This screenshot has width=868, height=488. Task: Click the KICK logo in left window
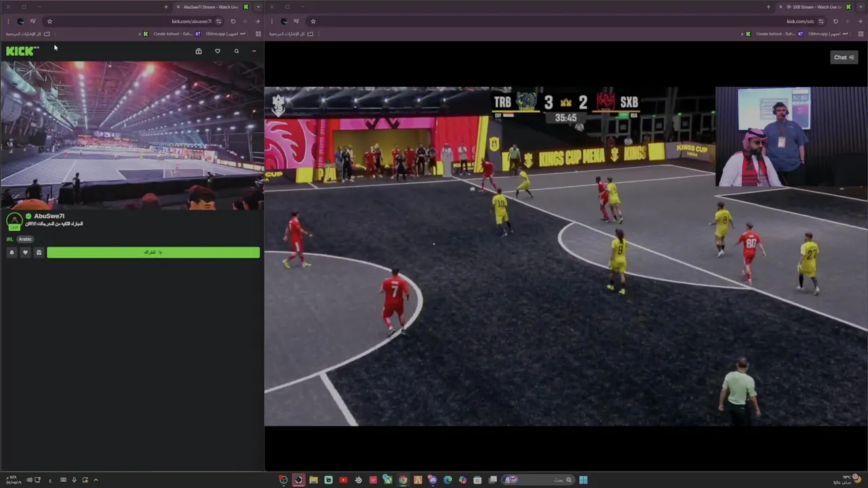[22, 51]
